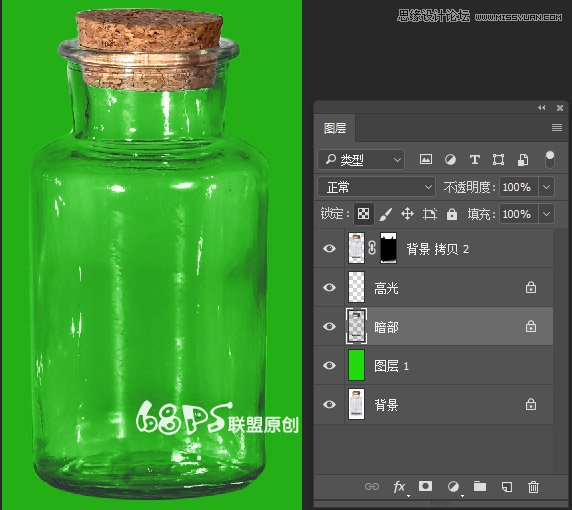Image resolution: width=572 pixels, height=510 pixels.
Task: Click the 暗部 layer thumbnail
Action: tap(356, 326)
